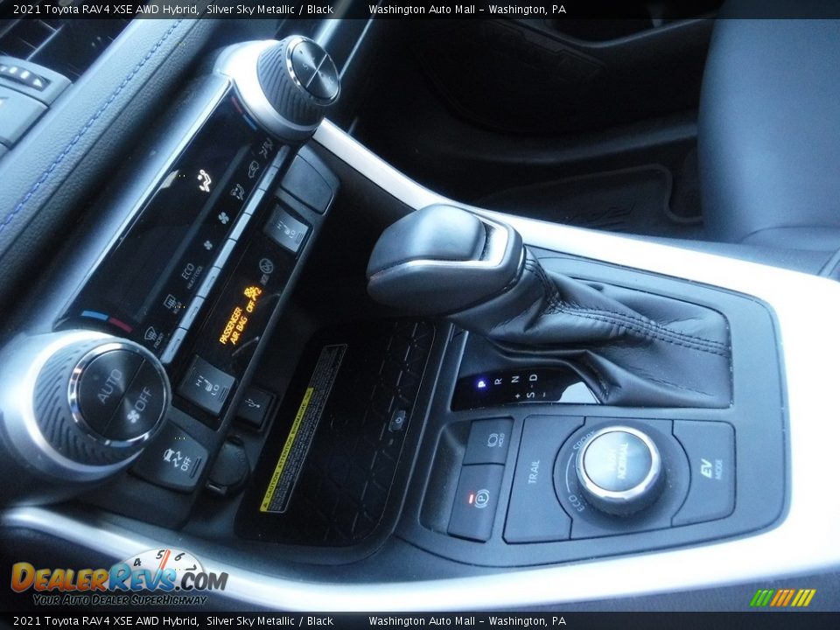Click the bright seated-figure airflow indicator on the display
Screen dimensions: 840x630
point(204,180)
